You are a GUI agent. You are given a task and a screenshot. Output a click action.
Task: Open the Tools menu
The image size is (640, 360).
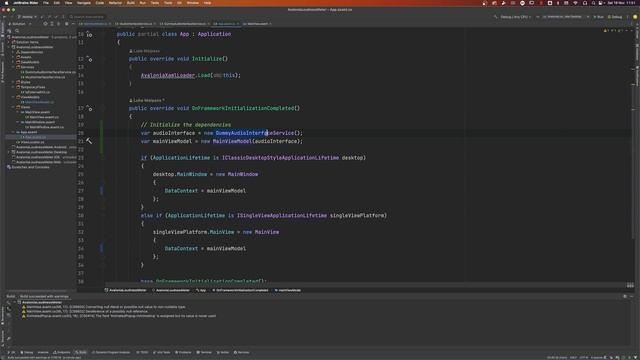(x=168, y=3)
